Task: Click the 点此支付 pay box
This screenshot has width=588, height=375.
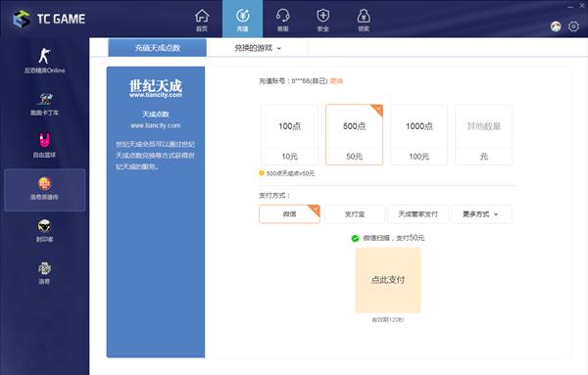Action: (388, 280)
